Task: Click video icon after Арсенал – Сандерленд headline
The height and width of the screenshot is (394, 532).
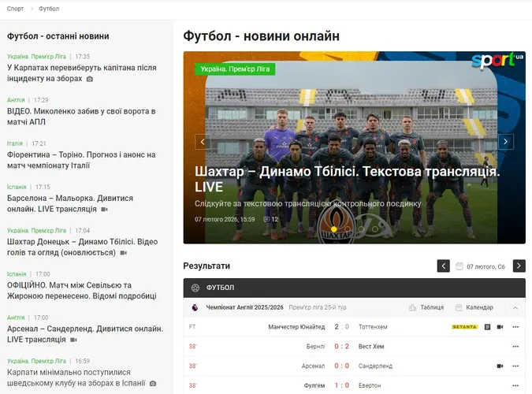Action: (x=73, y=340)
